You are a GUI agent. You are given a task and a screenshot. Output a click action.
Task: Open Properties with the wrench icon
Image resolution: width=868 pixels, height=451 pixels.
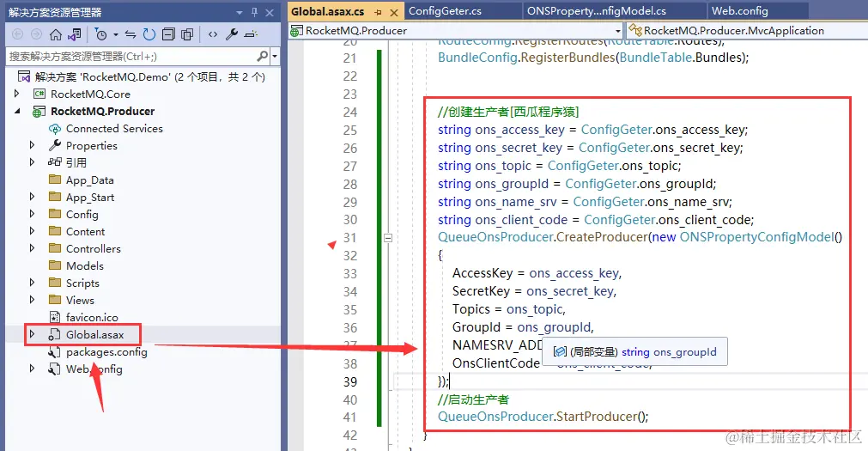click(x=232, y=35)
